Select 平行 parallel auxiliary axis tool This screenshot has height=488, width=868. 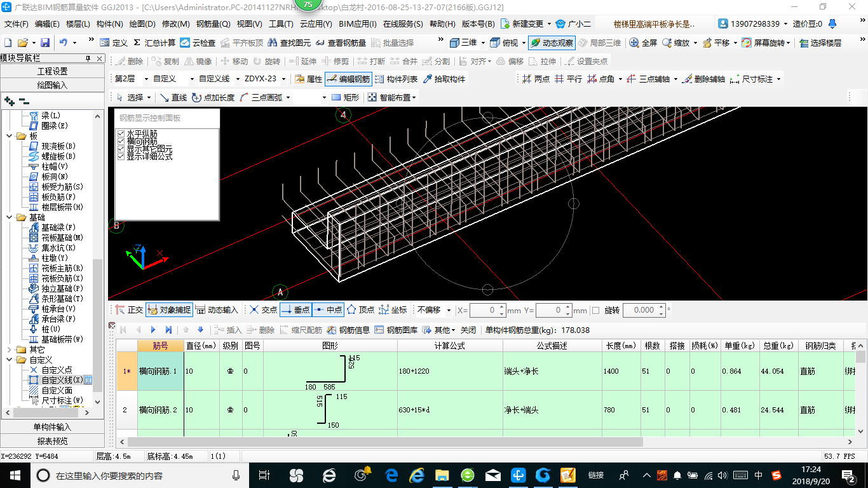568,79
